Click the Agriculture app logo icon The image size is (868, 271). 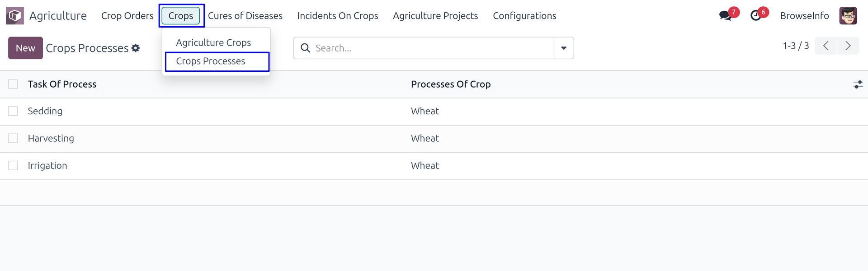coord(14,16)
